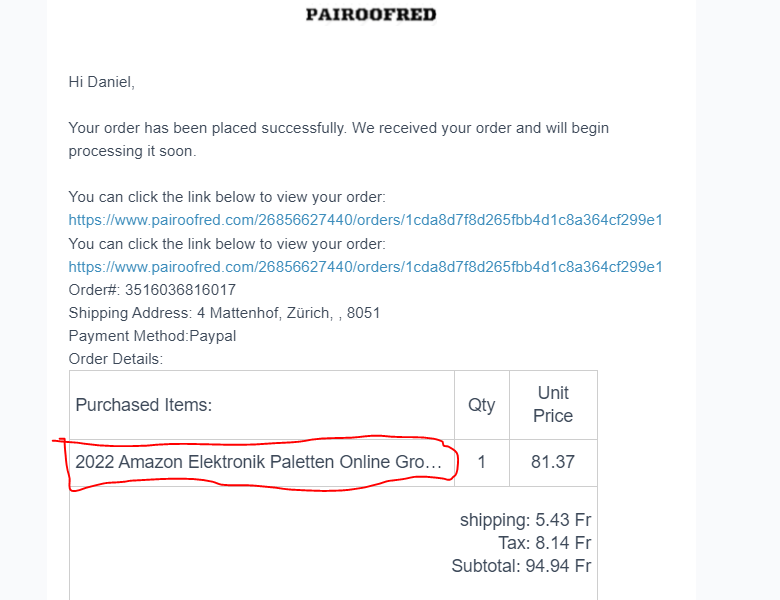The image size is (780, 600).
Task: Click the "Hi Daniel," greeting text
Action: pos(101,82)
